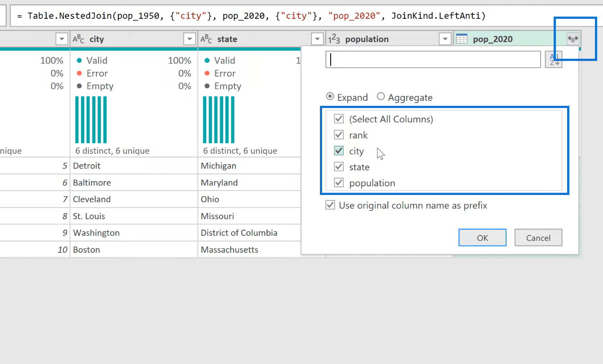Screen dimensions: 603x364
Task: Click the Missouri cell
Action: point(249,216)
